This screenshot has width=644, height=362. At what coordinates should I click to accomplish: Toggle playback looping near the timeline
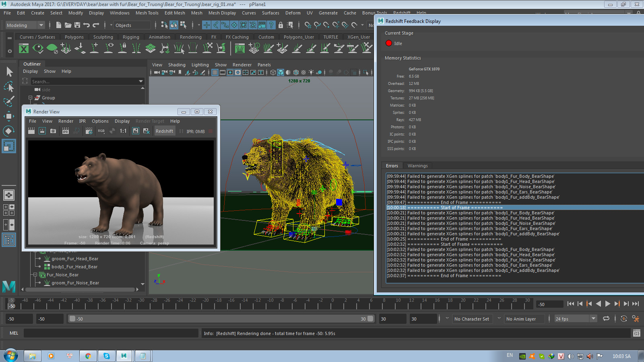pos(606,319)
